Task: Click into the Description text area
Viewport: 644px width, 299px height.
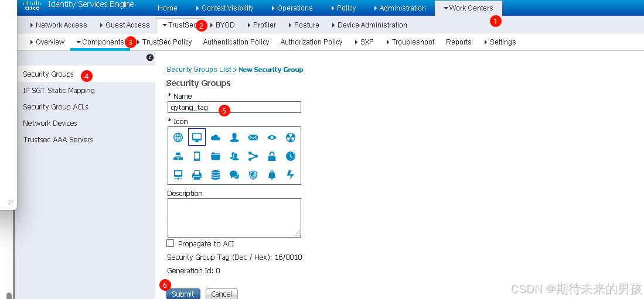Action: pyautogui.click(x=234, y=218)
